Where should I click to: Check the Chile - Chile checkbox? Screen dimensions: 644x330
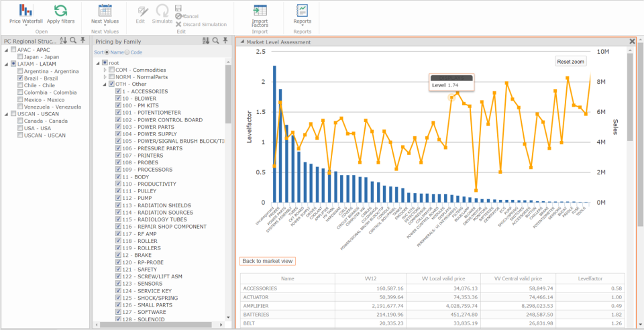point(20,85)
